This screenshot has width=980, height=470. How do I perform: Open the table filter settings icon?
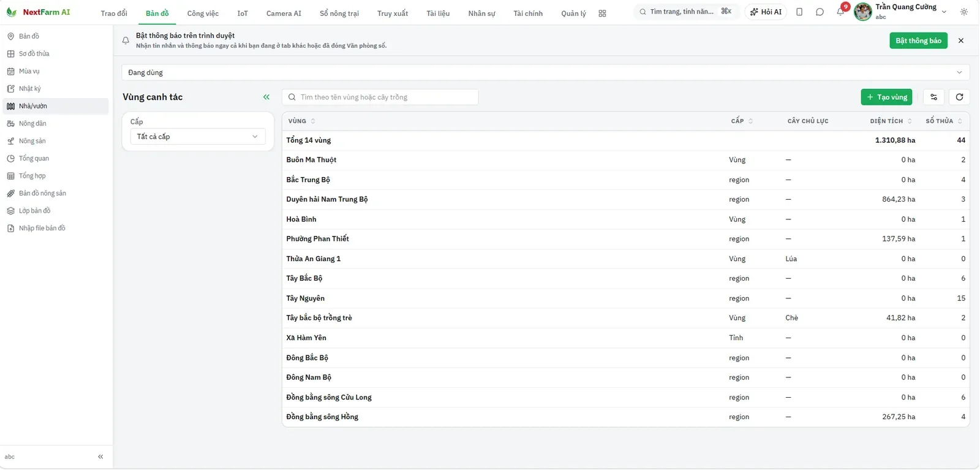click(x=933, y=97)
